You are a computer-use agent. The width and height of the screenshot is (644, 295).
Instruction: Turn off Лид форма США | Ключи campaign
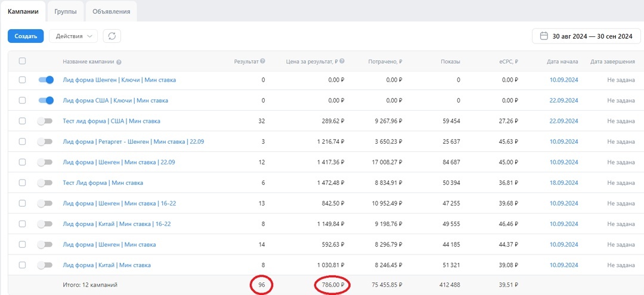click(x=46, y=101)
